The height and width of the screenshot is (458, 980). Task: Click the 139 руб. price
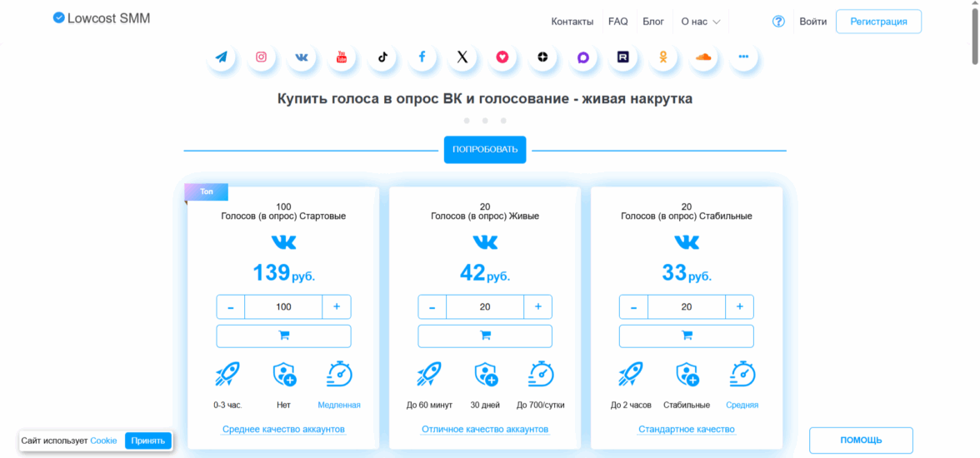click(283, 273)
